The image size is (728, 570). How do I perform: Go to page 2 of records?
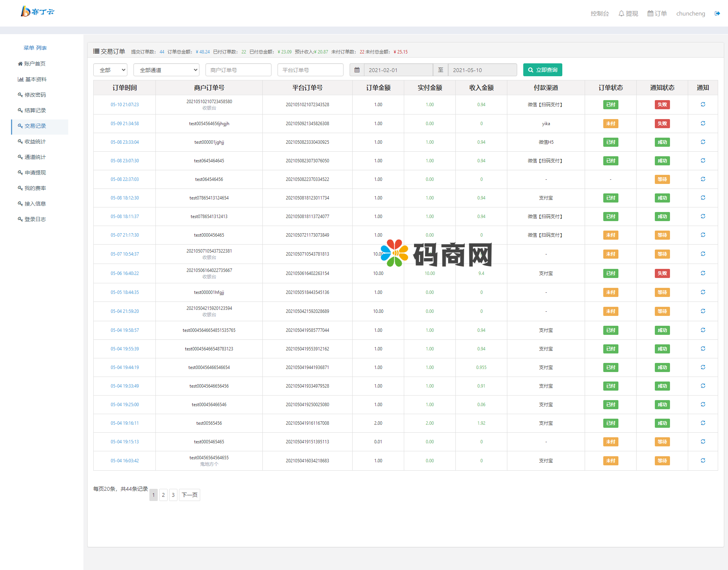[x=163, y=495]
